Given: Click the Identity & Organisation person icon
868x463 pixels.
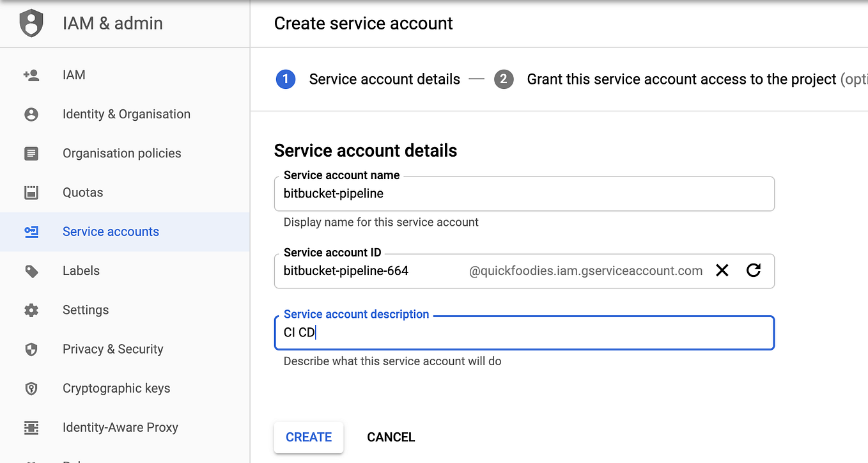Looking at the screenshot, I should coord(31,114).
